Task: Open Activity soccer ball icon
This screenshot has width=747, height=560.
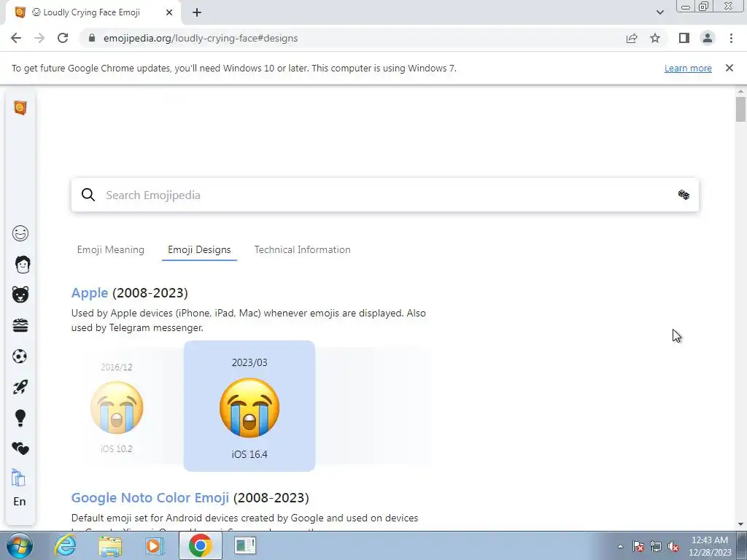Action: [x=20, y=356]
